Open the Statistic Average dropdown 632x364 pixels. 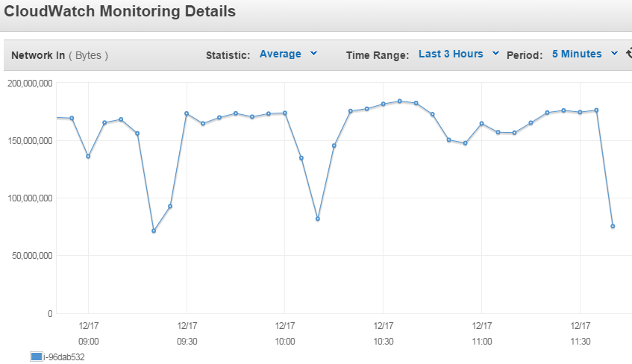[288, 54]
